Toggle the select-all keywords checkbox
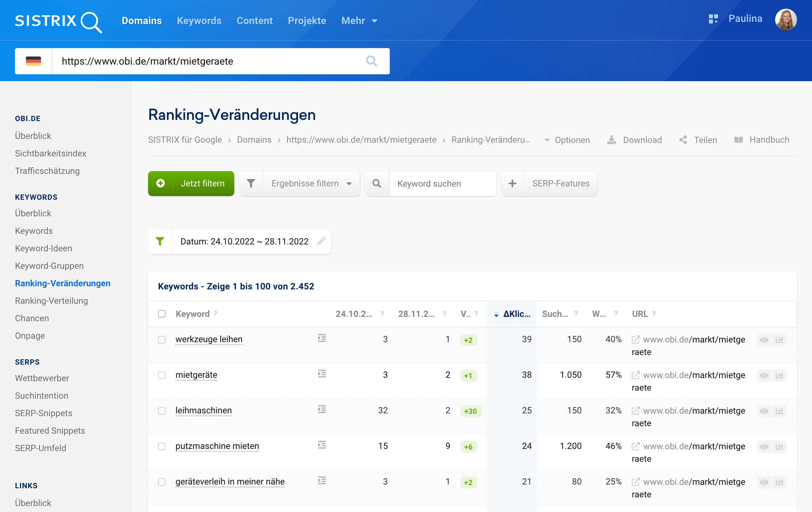The width and height of the screenshot is (812, 512). point(162,314)
